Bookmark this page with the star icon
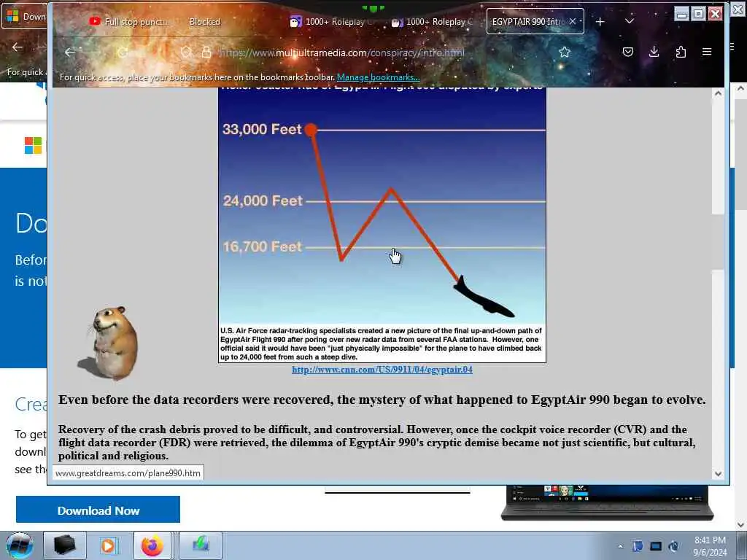This screenshot has width=747, height=560. click(565, 52)
